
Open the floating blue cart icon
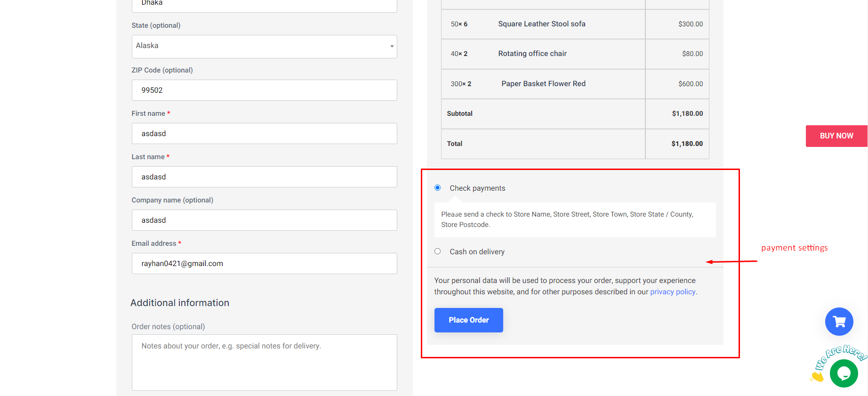tap(839, 322)
